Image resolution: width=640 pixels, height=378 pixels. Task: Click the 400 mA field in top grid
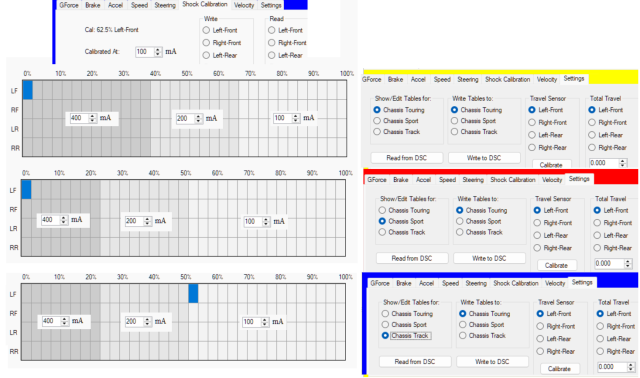click(79, 118)
